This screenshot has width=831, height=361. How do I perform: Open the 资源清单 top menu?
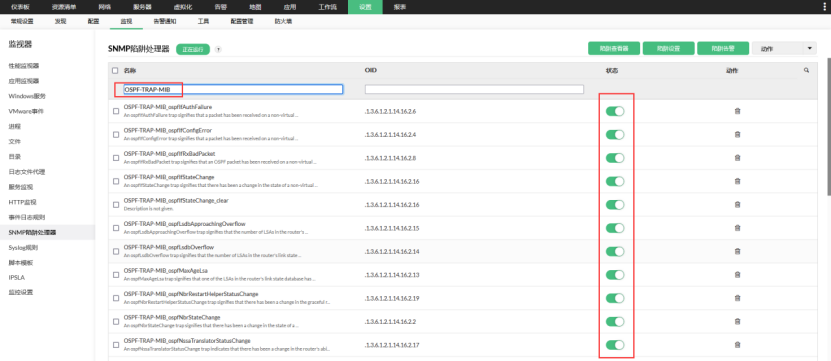click(x=64, y=7)
